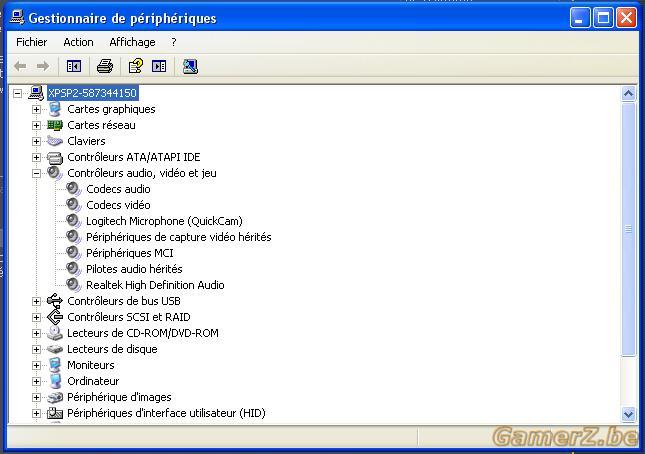
Task: Expand Lecteurs de CD-ROM/DVD-ROM node
Action: [36, 334]
